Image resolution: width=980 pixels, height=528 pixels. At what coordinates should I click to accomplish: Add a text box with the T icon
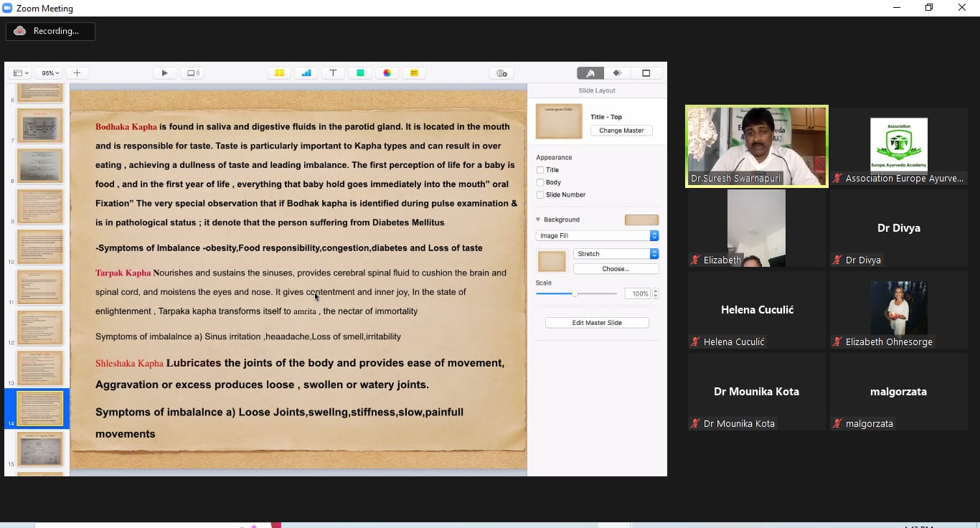[333, 73]
